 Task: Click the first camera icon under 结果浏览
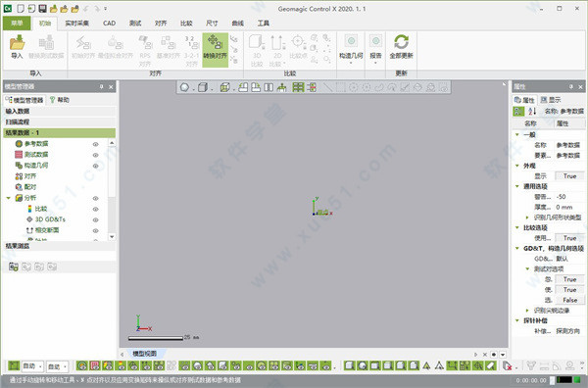pos(14,267)
